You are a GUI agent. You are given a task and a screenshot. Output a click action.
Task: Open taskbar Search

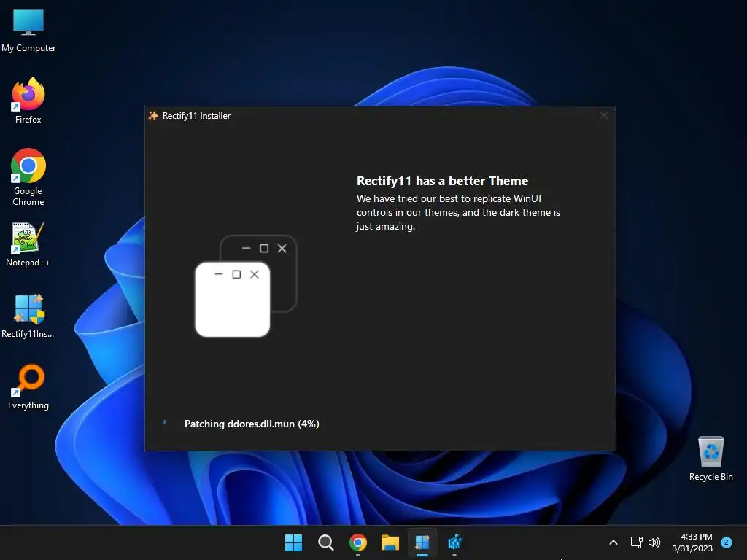coord(326,542)
